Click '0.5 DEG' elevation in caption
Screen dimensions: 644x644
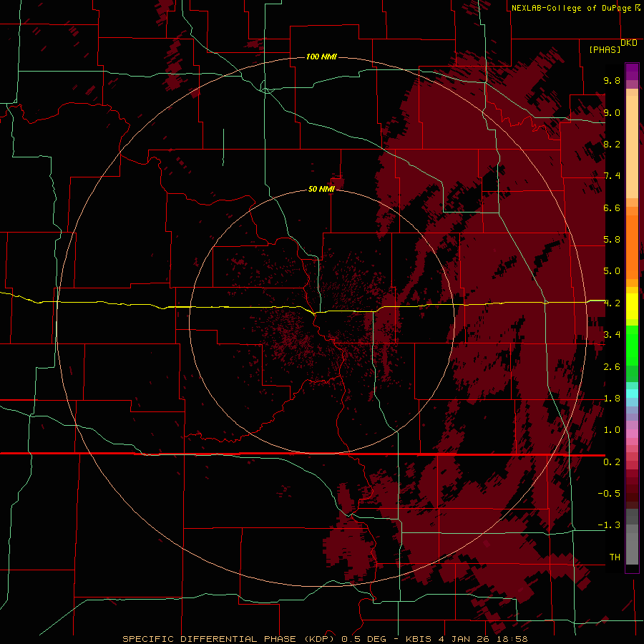pos(364,639)
